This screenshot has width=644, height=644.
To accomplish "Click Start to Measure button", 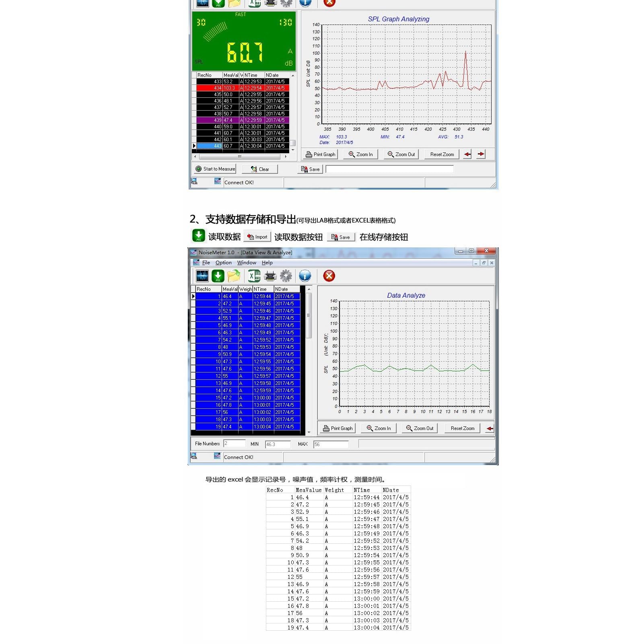I will 215,169.
